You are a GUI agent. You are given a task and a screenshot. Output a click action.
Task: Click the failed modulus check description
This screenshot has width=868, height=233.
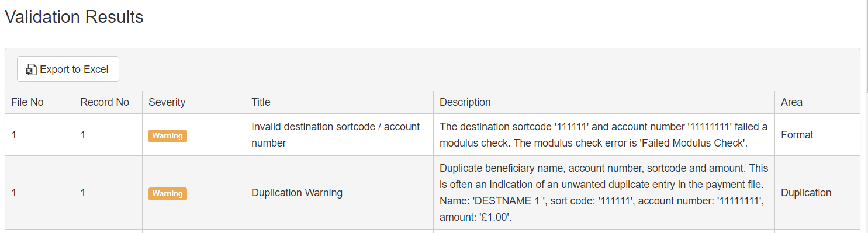(x=604, y=135)
